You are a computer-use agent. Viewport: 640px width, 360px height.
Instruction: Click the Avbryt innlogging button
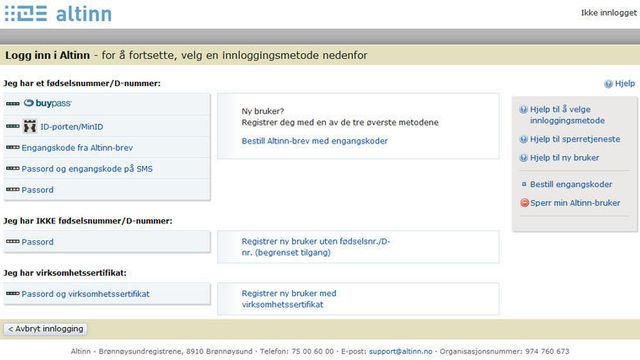click(x=45, y=329)
